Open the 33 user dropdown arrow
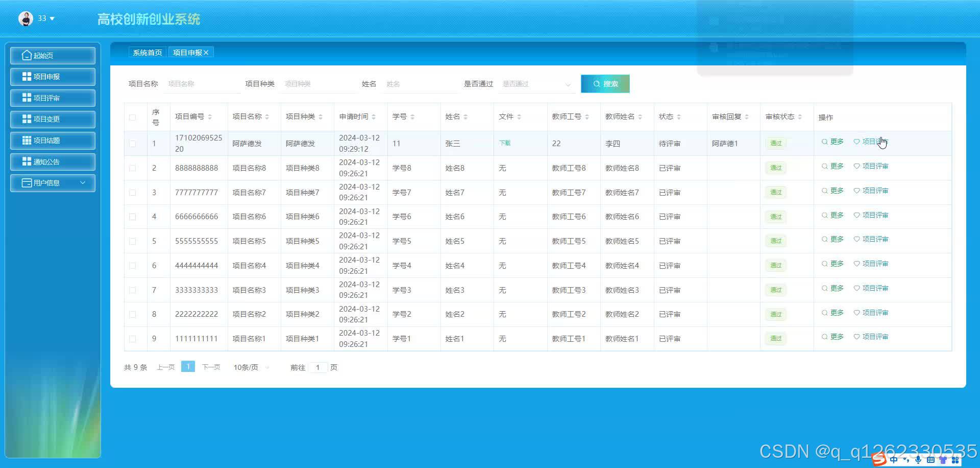The width and height of the screenshot is (980, 468). point(52,18)
